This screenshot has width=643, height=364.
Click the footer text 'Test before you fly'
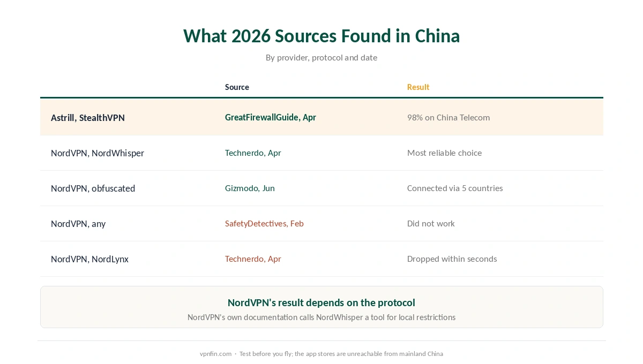click(265, 354)
